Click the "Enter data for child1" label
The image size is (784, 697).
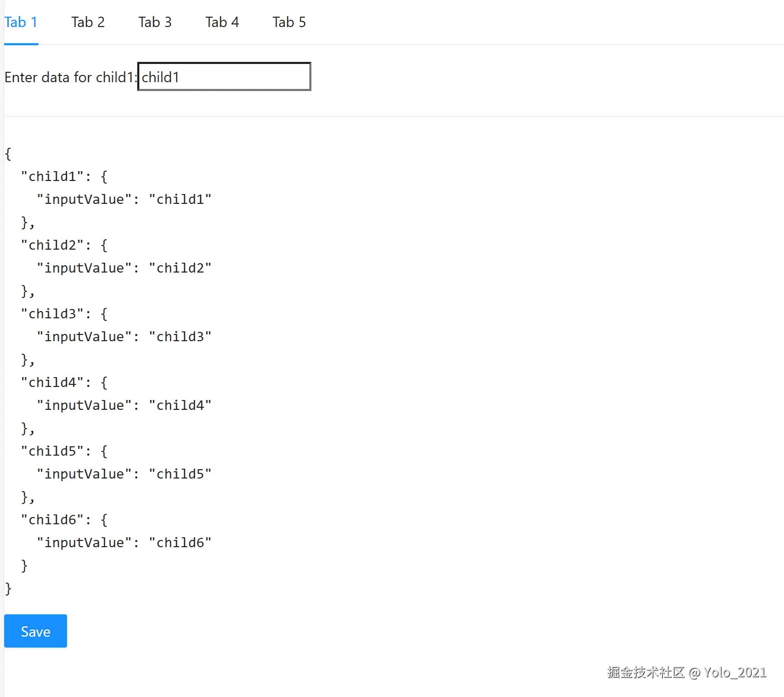70,78
